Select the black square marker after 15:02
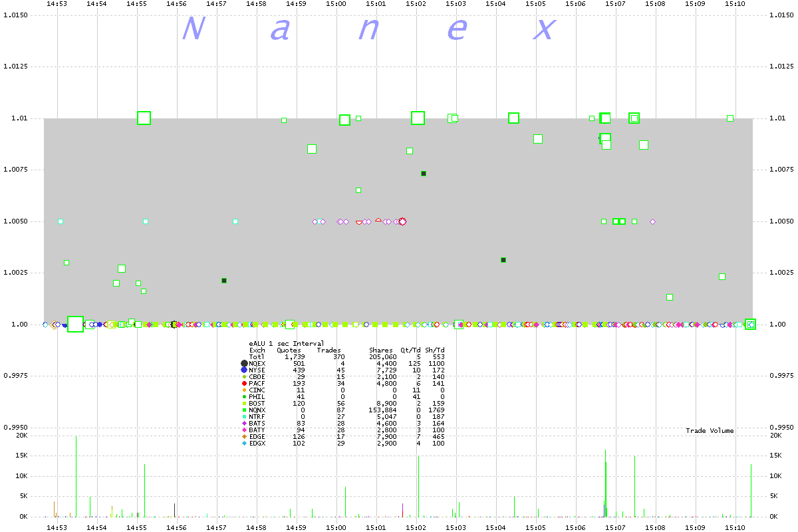The image size is (798, 532). pos(424,174)
